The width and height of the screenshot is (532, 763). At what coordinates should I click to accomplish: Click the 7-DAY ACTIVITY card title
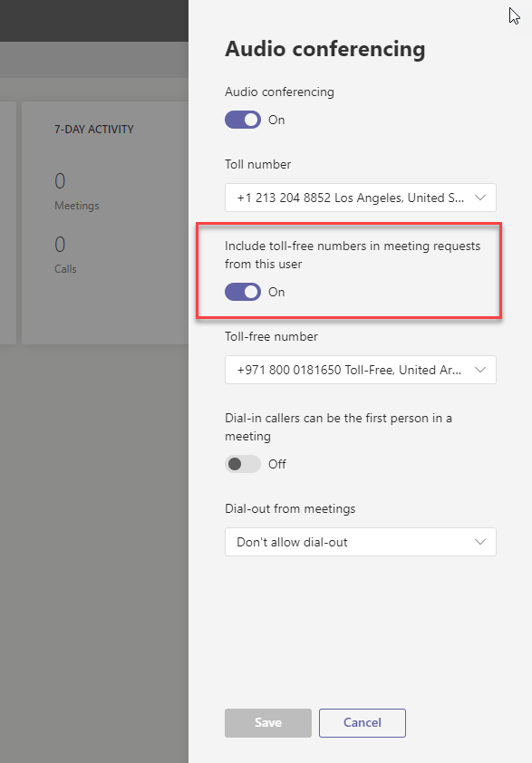(94, 130)
